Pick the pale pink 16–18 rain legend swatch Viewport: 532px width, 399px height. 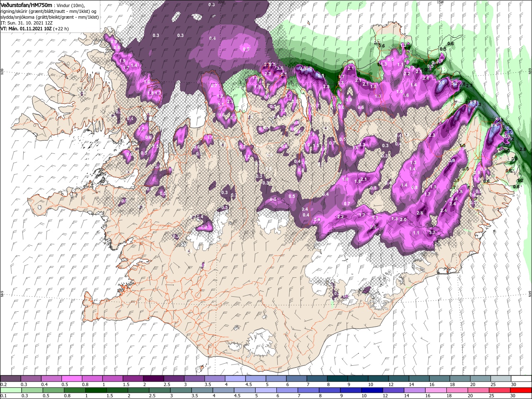[x=436, y=390]
